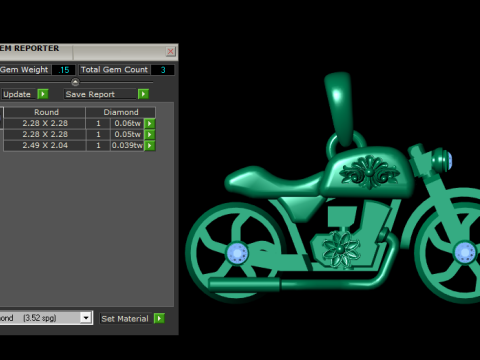Screen dimensions: 480x360
Task: Click the Gem Weight value .15
Action: (64, 70)
